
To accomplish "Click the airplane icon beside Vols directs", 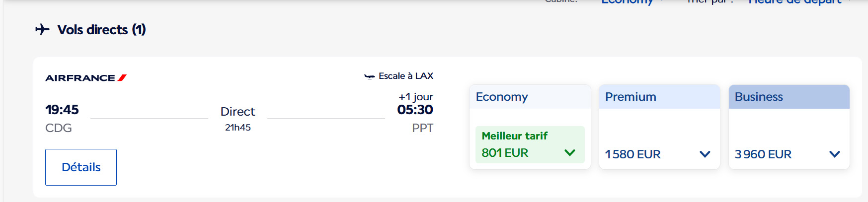I will coord(42,29).
